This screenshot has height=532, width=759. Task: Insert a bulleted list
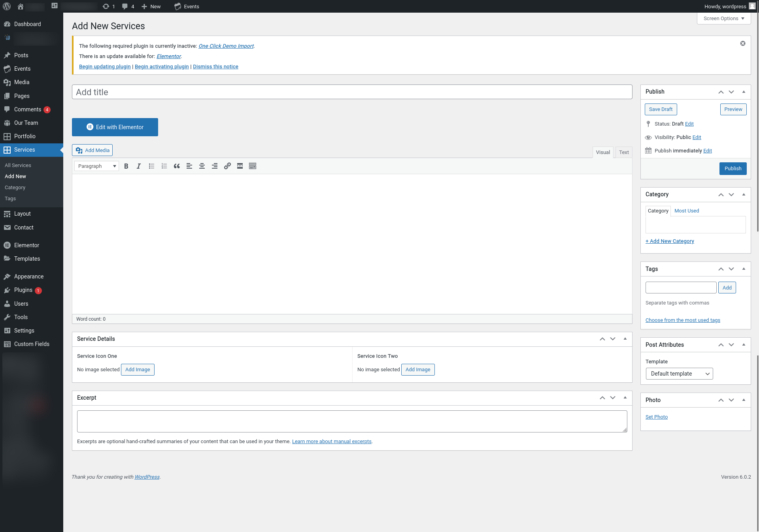[151, 166]
